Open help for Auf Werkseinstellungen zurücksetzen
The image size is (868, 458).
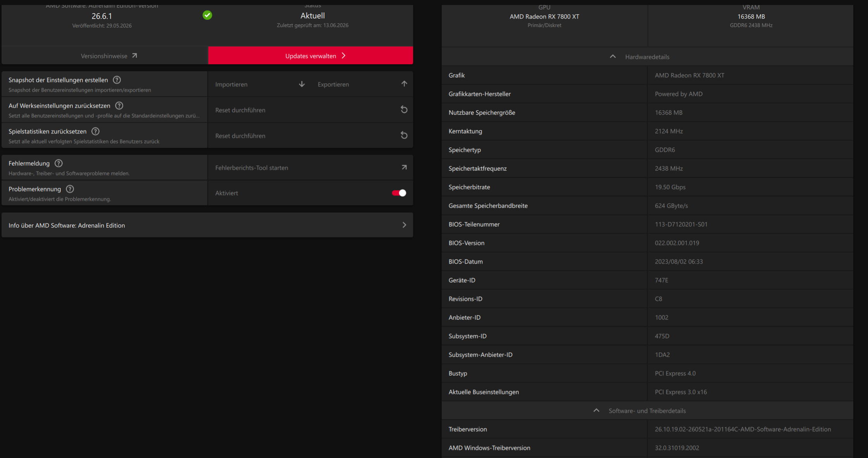(119, 106)
